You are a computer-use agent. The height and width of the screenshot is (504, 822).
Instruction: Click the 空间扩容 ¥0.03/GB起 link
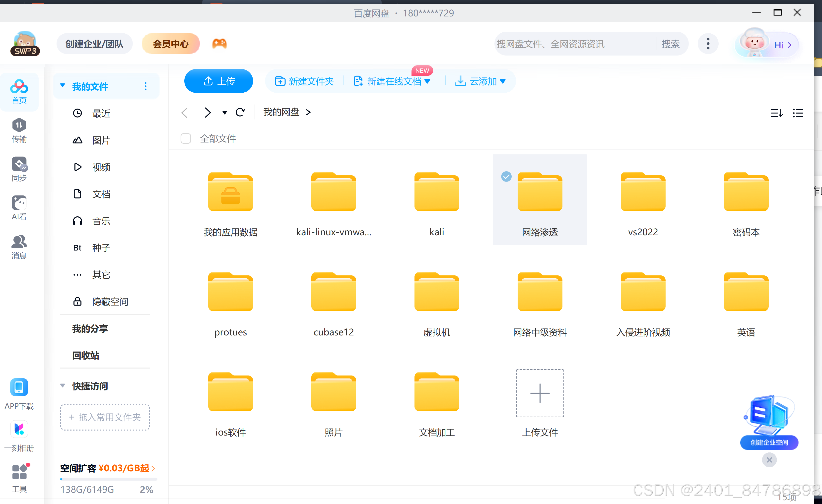107,468
